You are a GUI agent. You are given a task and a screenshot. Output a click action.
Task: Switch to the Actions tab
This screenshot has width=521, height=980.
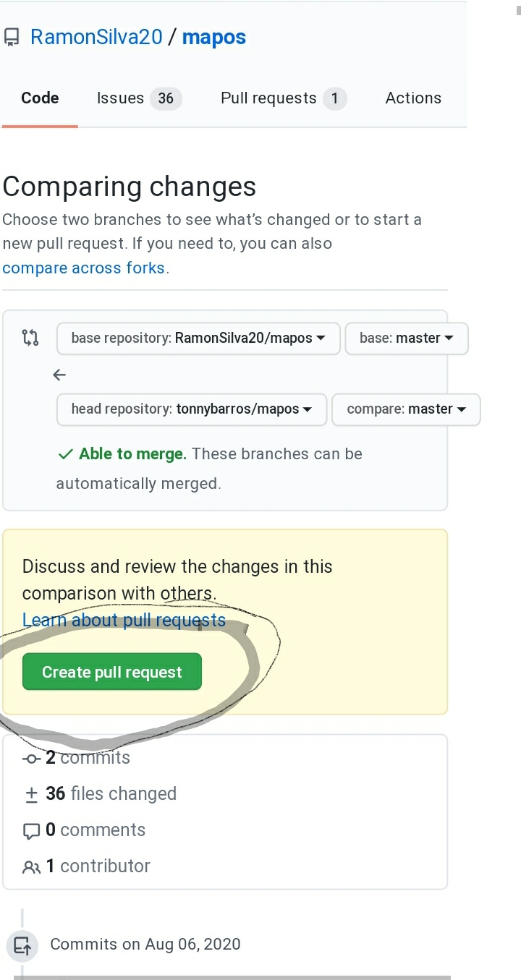[413, 98]
